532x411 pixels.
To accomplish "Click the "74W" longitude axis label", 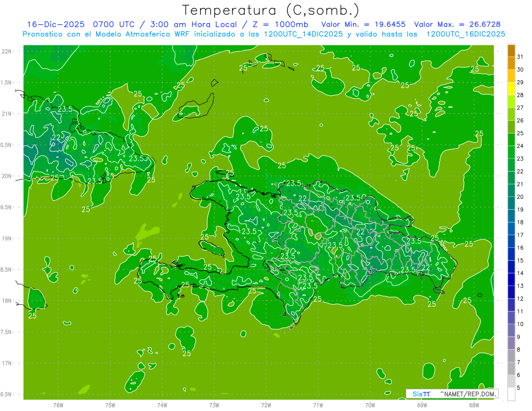I will [x=162, y=405].
